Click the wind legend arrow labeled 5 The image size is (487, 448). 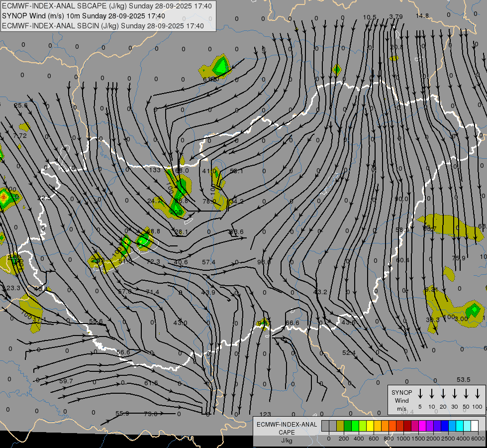[x=420, y=394]
